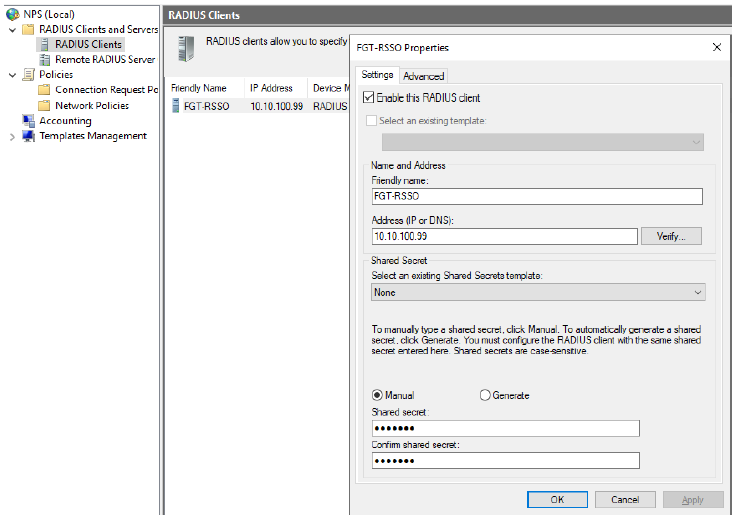Click the Settings tab
Screen dimensions: 739x518
coord(376,75)
